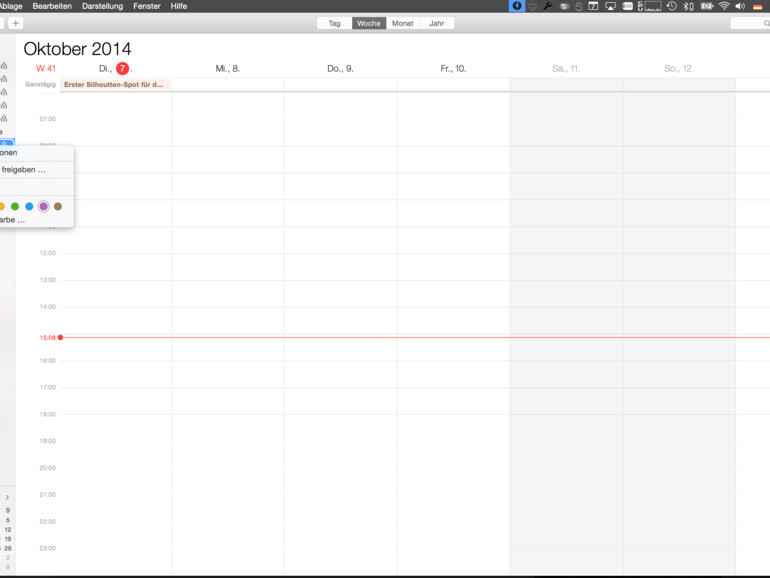Image resolution: width=770 pixels, height=578 pixels.
Task: Pick the purple calendar color
Action: 44,206
